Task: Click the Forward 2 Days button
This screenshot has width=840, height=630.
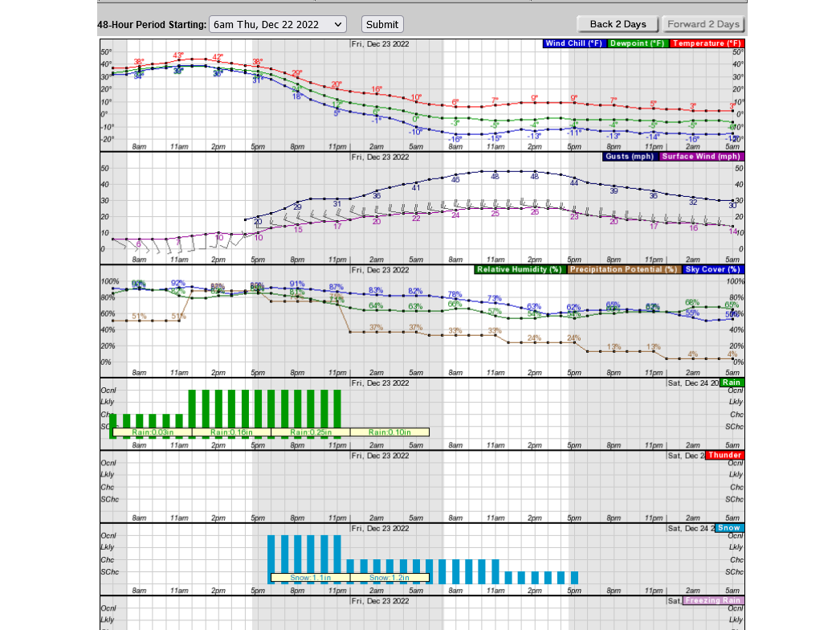Action: coord(703,24)
